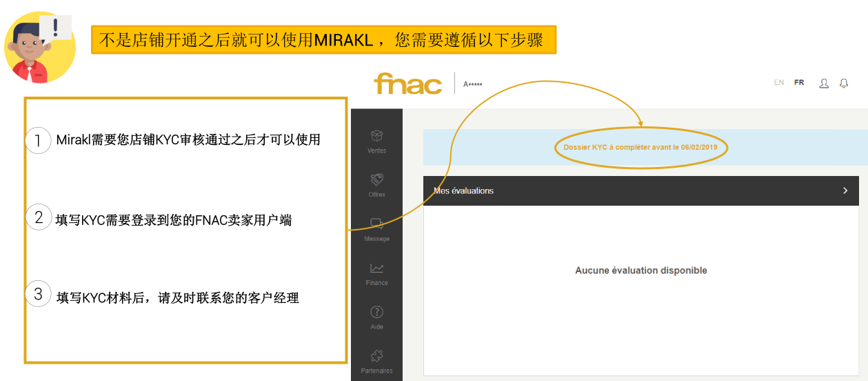Viewport: 868px width, 381px height.
Task: Switch the language to FR
Action: pyautogui.click(x=798, y=83)
